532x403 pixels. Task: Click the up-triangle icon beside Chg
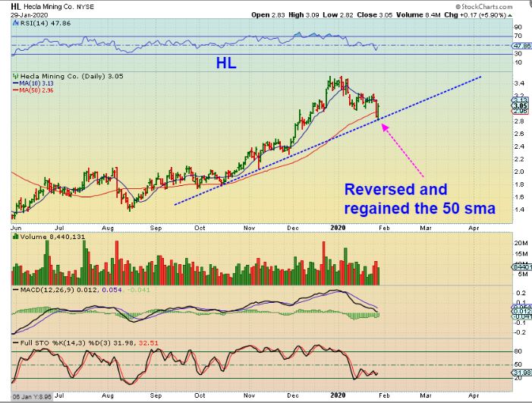coord(509,15)
